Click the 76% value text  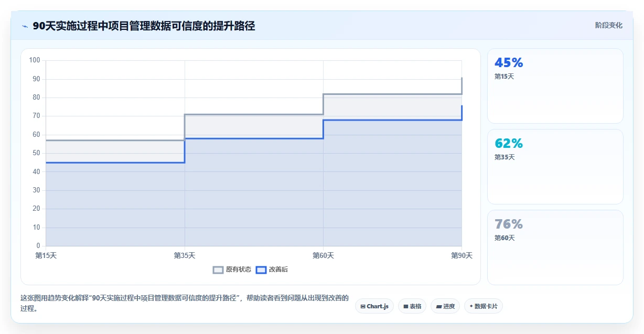click(x=509, y=224)
